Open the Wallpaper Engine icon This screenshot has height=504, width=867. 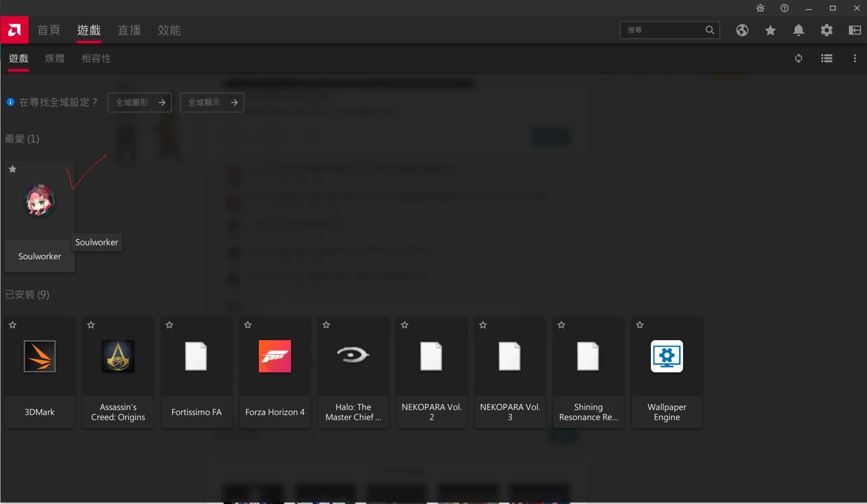667,356
